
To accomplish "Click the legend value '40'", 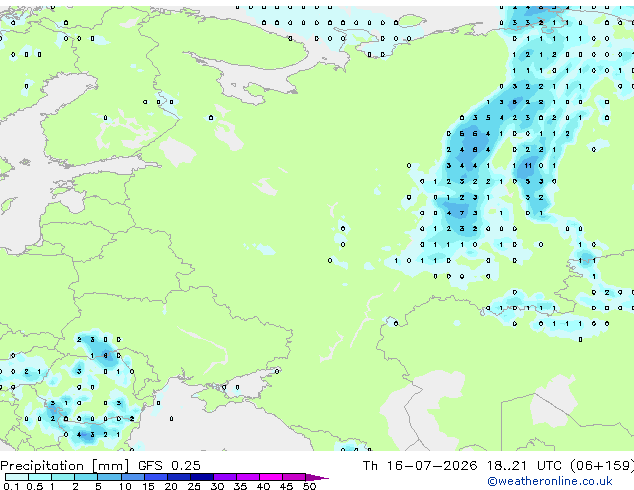I will [263, 486].
